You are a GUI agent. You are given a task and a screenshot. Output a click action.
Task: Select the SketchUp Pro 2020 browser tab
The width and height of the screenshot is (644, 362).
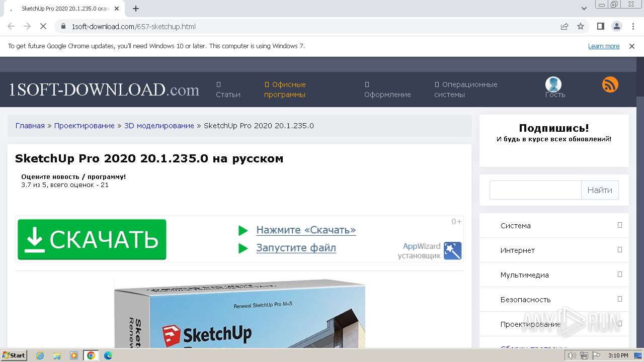click(x=65, y=9)
